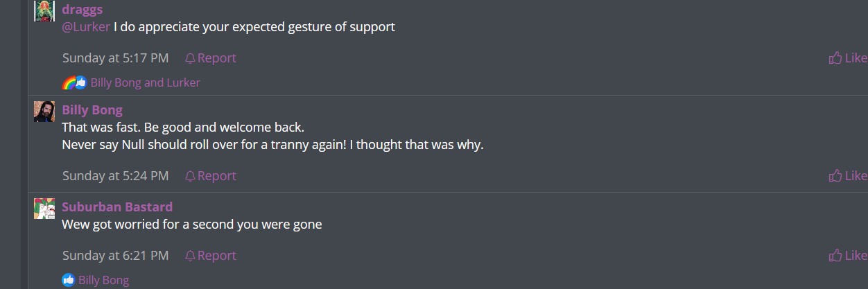Click the blue like icon under Suburban Bastard's post
Viewport: 868px width, 289px height.
coord(69,280)
